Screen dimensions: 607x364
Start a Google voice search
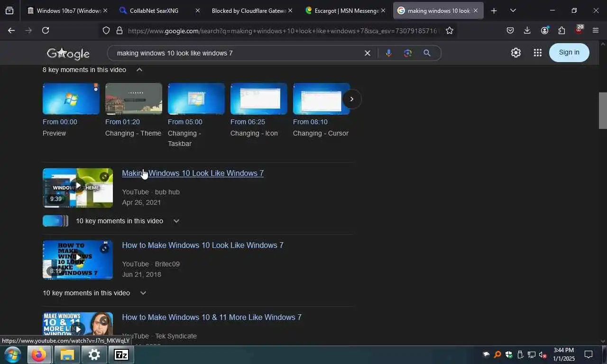(388, 53)
